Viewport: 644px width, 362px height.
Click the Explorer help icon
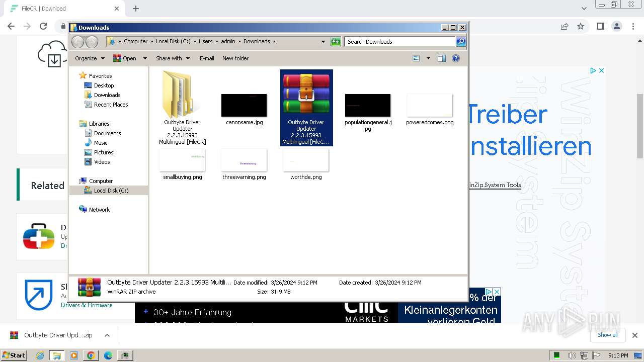pyautogui.click(x=456, y=58)
